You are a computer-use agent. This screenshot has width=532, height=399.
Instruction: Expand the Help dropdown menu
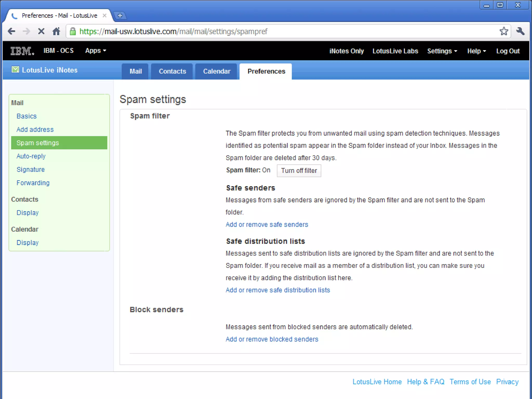[476, 51]
